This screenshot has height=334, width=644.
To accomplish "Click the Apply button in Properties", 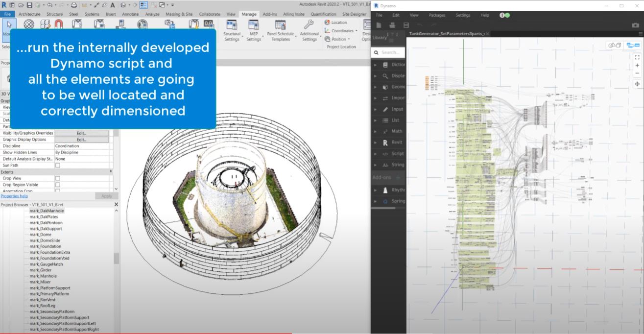I will click(106, 196).
